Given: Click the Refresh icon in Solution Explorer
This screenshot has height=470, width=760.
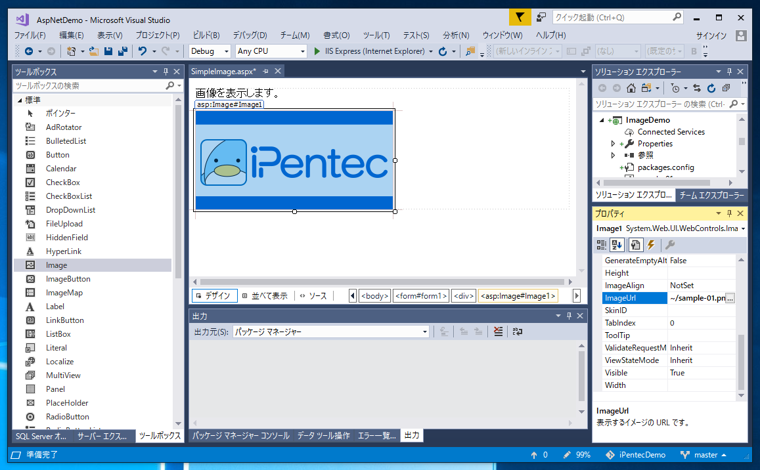Looking at the screenshot, I should point(711,88).
